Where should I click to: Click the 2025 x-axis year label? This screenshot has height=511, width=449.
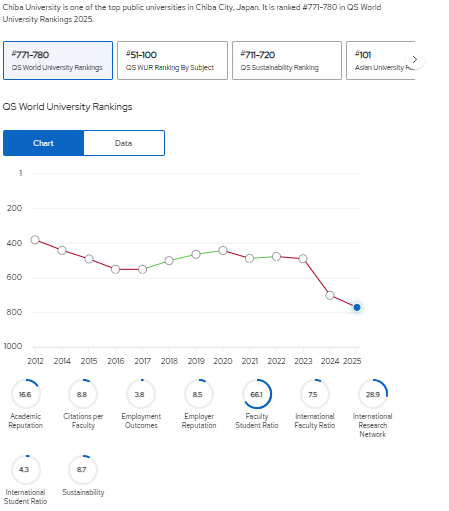(352, 361)
